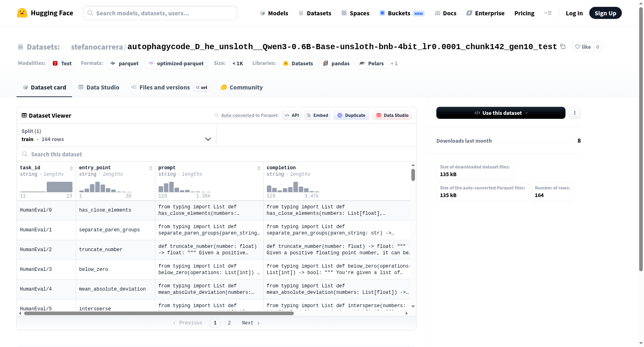The width and height of the screenshot is (644, 347).
Task: Select the Polars library tag
Action: tap(372, 63)
